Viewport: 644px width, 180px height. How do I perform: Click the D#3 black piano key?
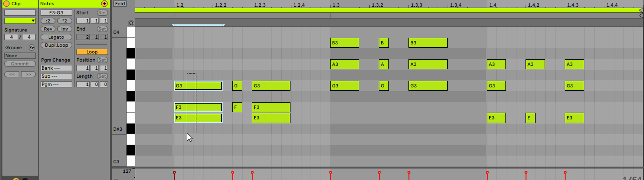click(130, 128)
